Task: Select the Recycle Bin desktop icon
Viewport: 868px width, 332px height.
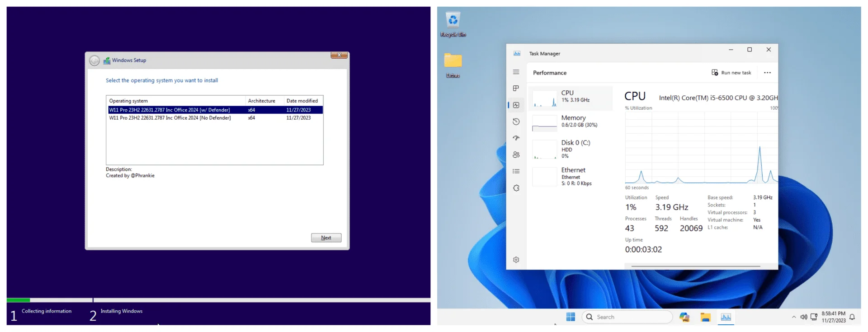Action: click(453, 24)
